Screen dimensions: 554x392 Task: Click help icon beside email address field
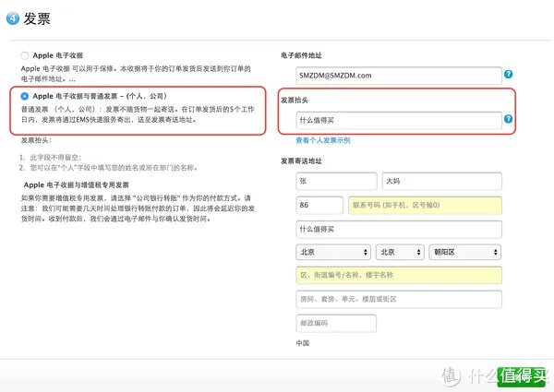508,75
